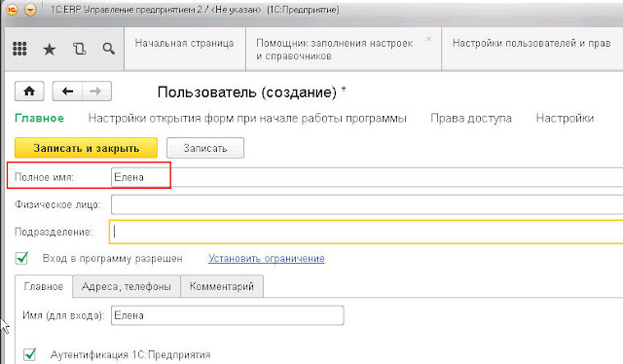Open Favorites star icon
This screenshot has height=364, width=623.
pyautogui.click(x=50, y=50)
